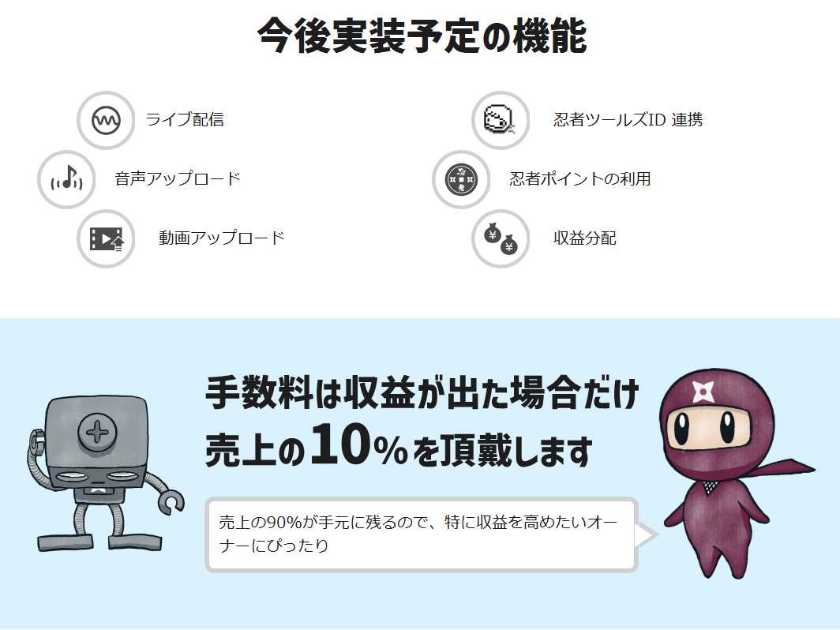Image resolution: width=840 pixels, height=630 pixels.
Task: Click the 動画アップロード text label
Action: click(221, 238)
